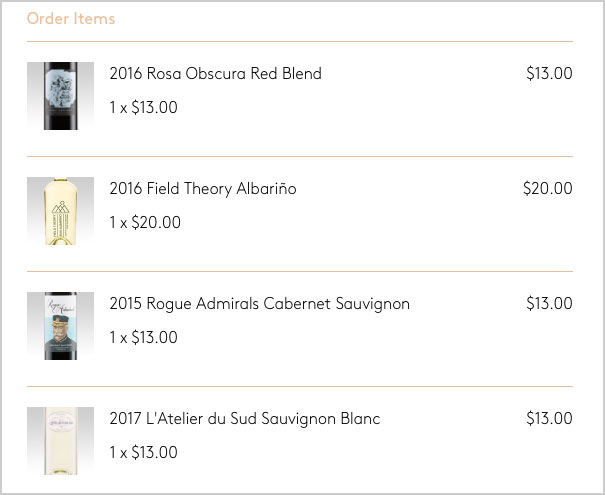
Task: Click the 1 x $13.00 quantity under L'Atelier du Sud
Action: [x=144, y=452]
